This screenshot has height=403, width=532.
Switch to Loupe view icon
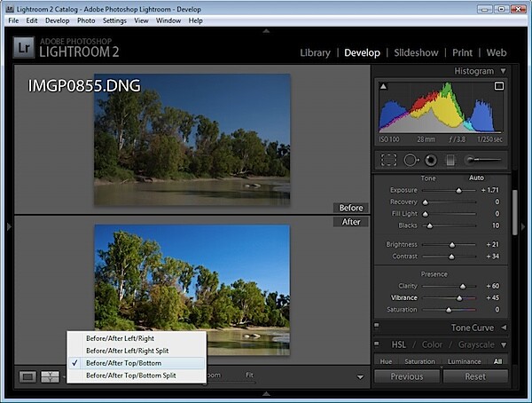pyautogui.click(x=27, y=376)
